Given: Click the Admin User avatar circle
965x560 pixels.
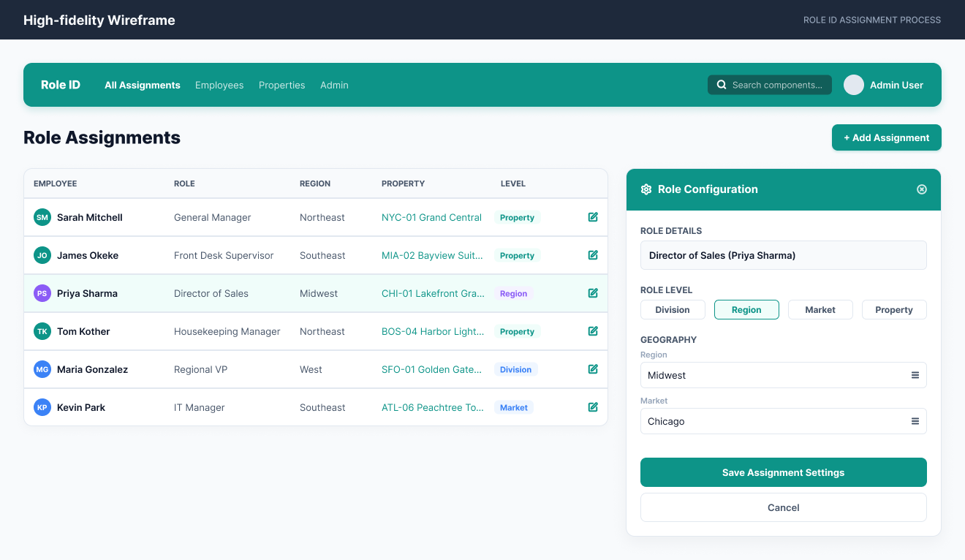Looking at the screenshot, I should coord(854,85).
